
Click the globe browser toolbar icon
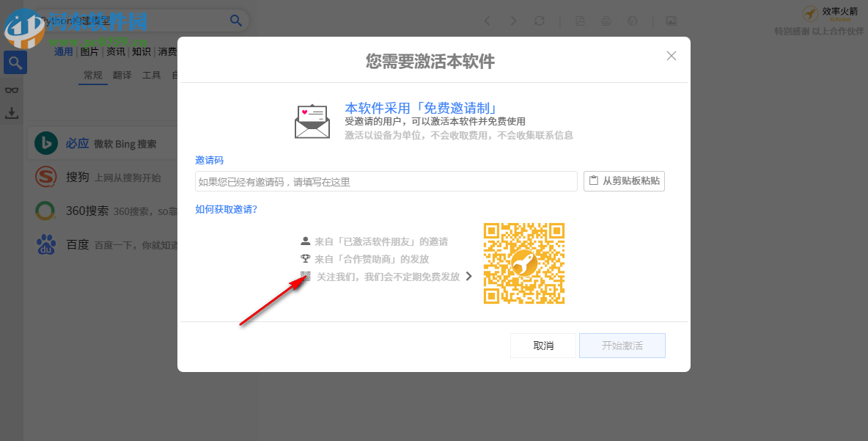632,21
